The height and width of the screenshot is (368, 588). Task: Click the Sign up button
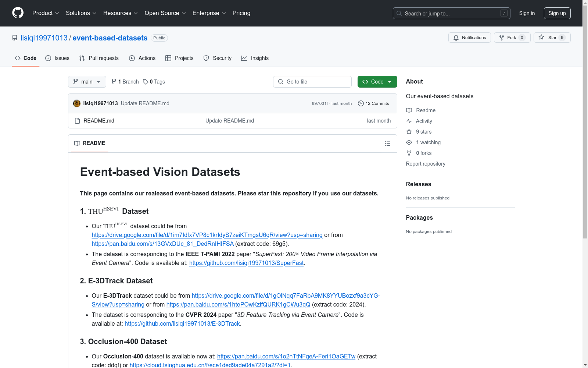557,13
